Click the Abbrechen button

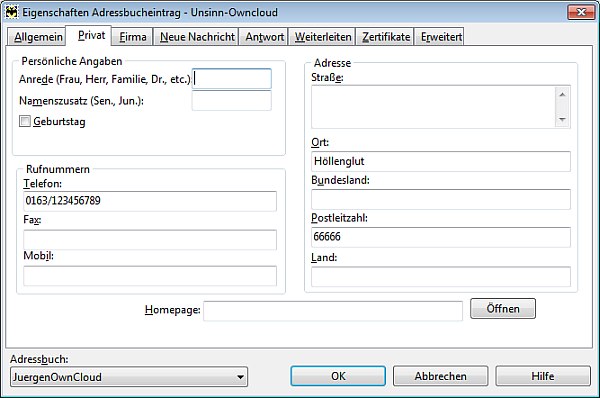440,376
